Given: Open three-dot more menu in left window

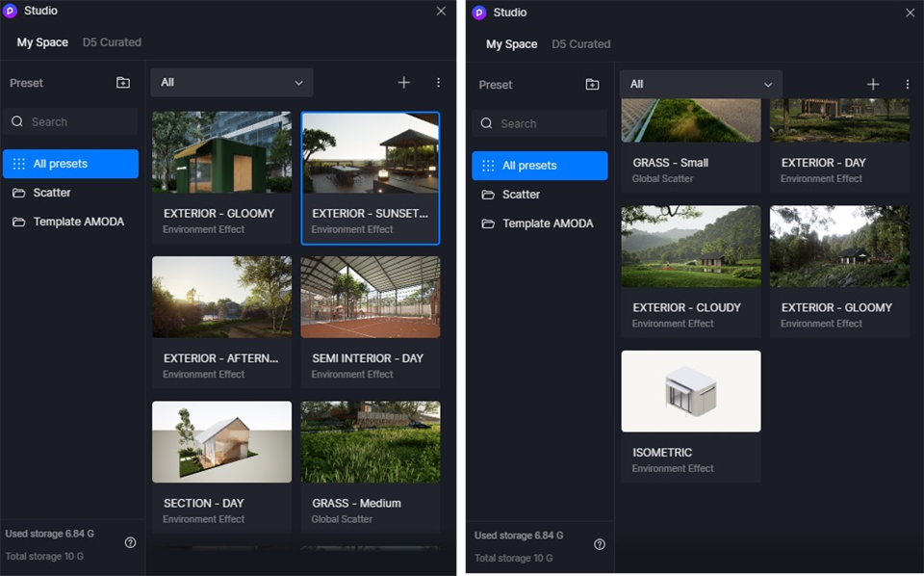Looking at the screenshot, I should coord(438,83).
